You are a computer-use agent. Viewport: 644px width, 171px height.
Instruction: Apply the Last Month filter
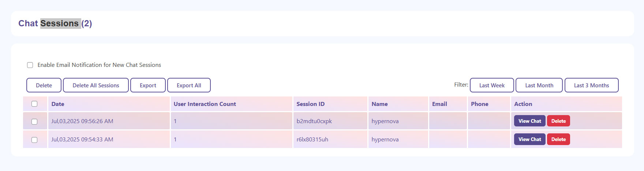(x=539, y=85)
